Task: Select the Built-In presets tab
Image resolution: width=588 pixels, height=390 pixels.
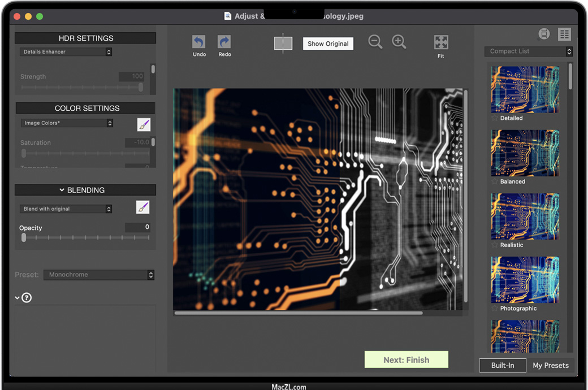Action: (503, 366)
